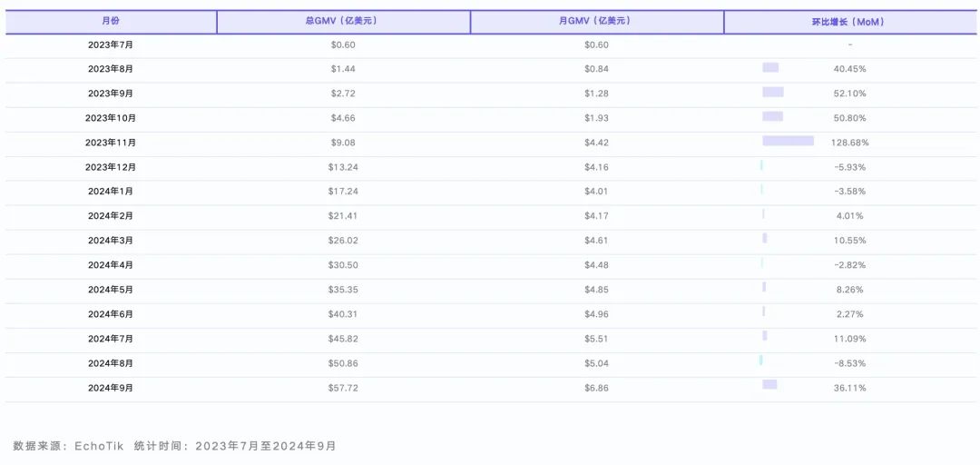Select the 2024年1月 row label
Viewport: 980px width, 465px height.
click(x=111, y=192)
